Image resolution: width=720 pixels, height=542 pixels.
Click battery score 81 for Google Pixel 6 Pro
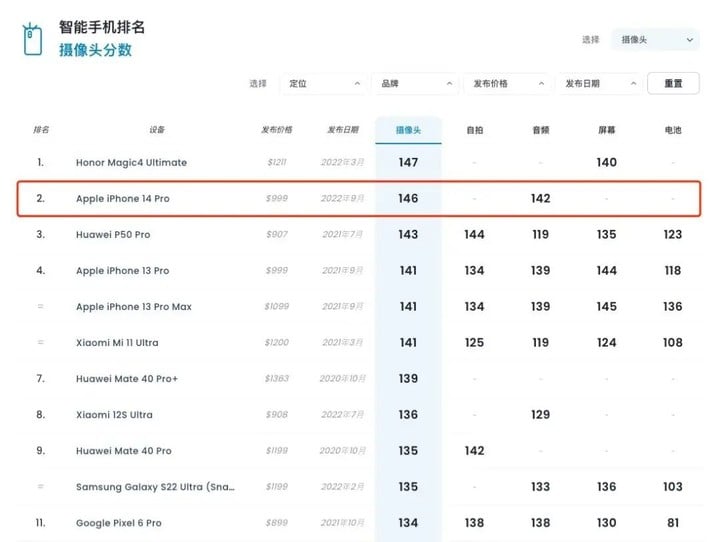pos(673,523)
